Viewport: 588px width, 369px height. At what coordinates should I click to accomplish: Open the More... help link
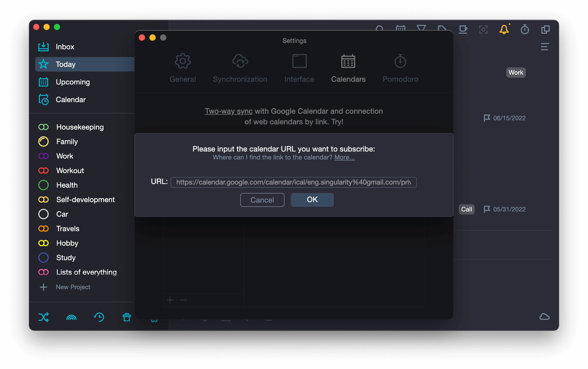click(344, 157)
